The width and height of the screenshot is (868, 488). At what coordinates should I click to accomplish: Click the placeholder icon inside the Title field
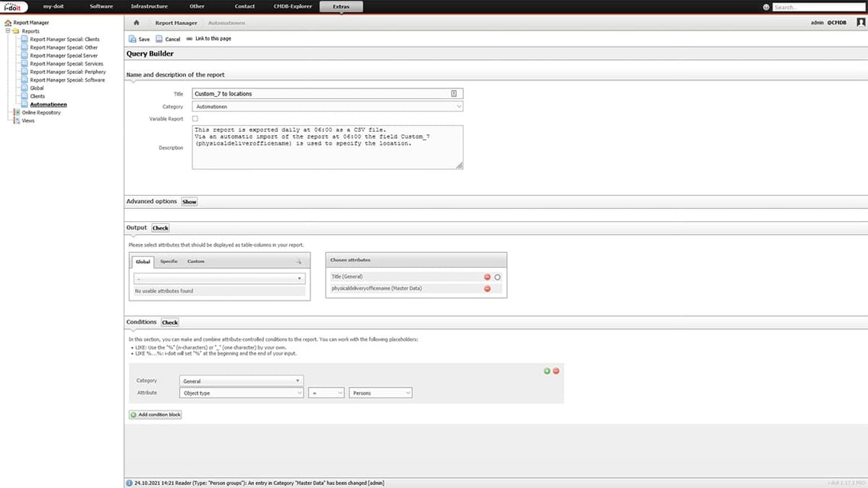click(454, 94)
